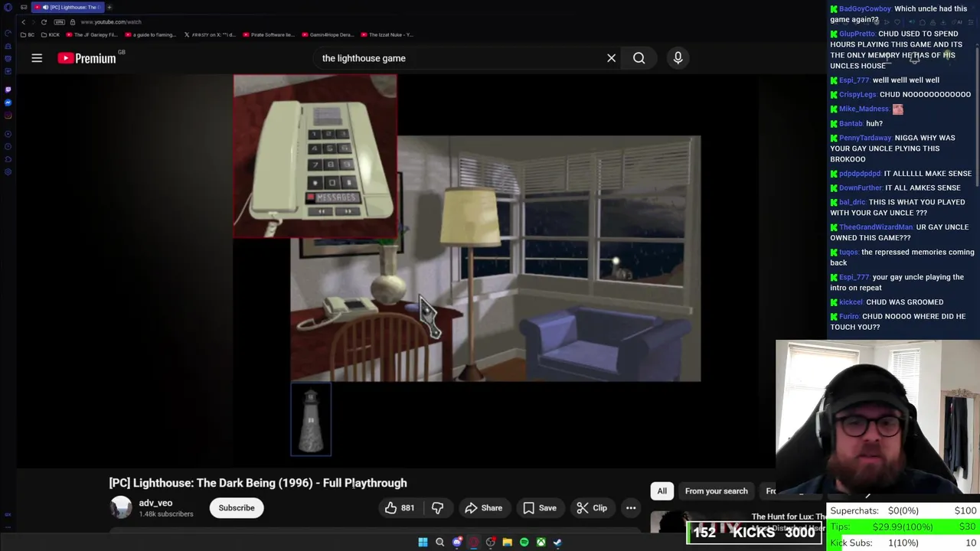Open File Explorer from the taskbar
This screenshot has width=980, height=551.
tap(507, 543)
